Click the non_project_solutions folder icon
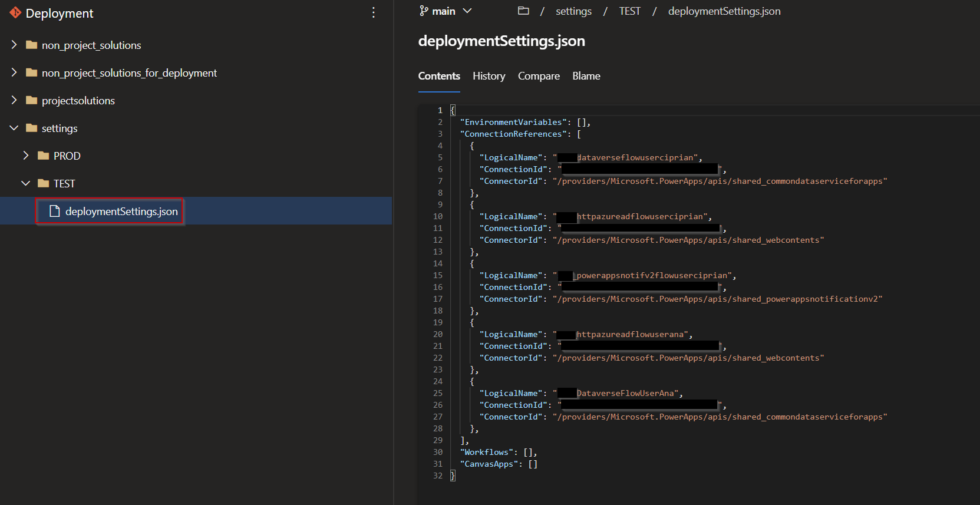980x505 pixels. (x=32, y=45)
